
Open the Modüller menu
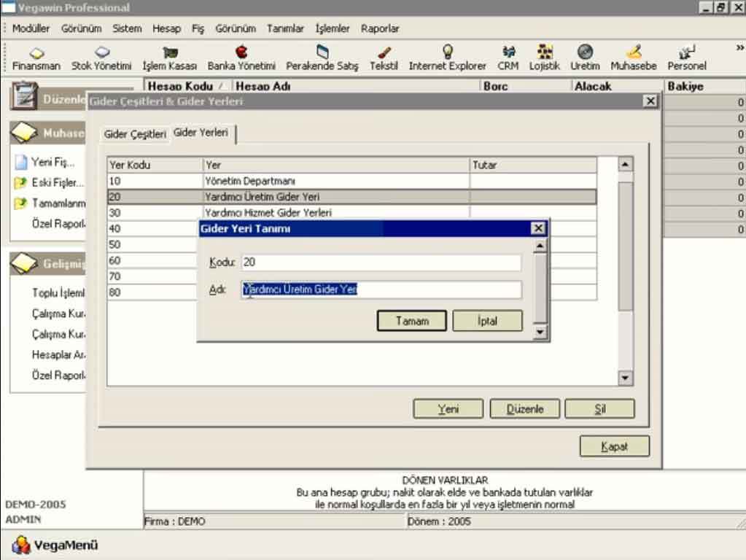pyautogui.click(x=31, y=28)
